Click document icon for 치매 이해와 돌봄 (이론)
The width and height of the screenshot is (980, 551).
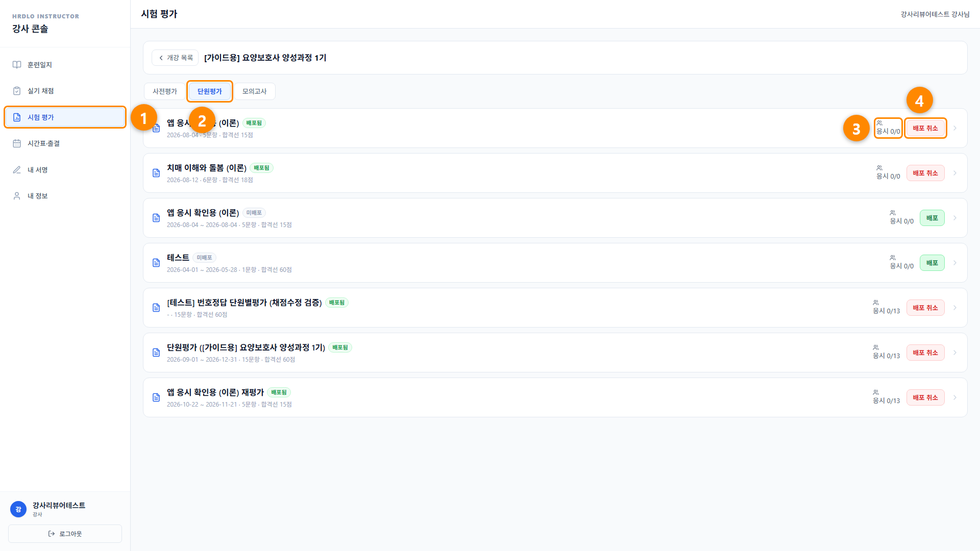156,173
